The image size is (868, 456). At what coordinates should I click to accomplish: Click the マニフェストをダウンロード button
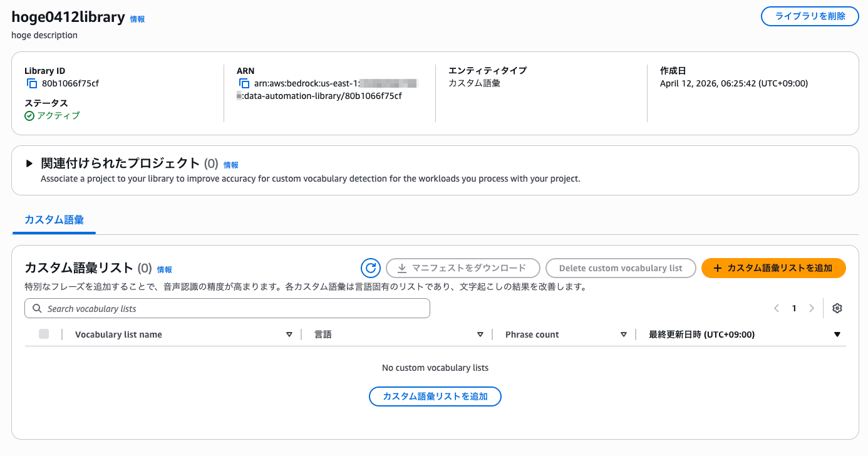coord(463,267)
